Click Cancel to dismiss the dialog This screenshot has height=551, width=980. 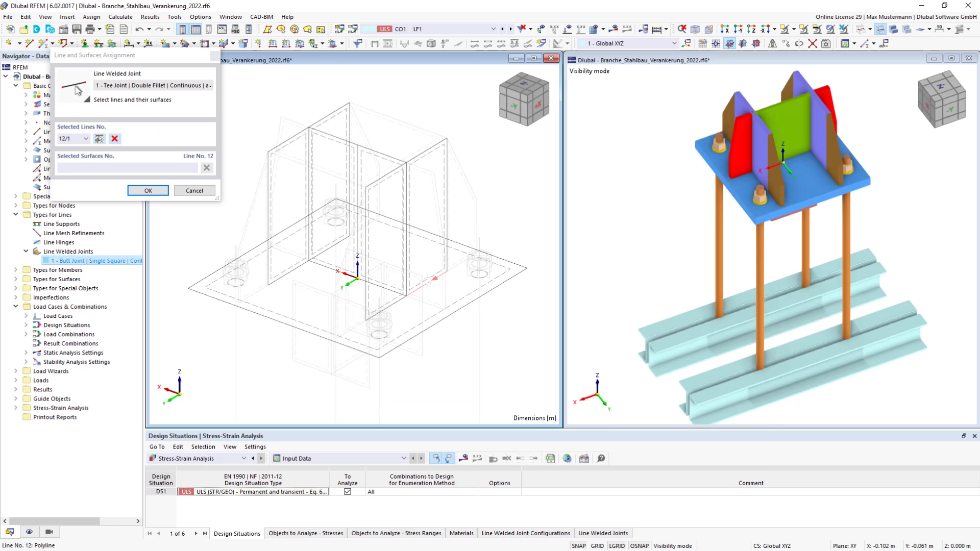[x=194, y=190]
